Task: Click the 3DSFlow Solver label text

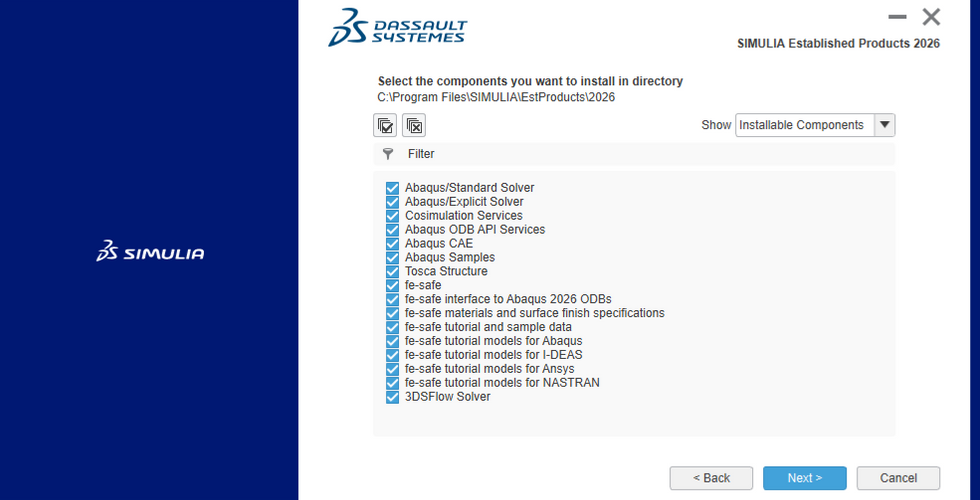Action: tap(448, 397)
